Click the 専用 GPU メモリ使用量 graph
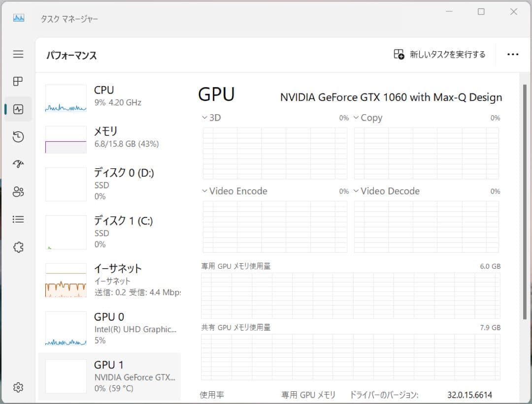Image resolution: width=532 pixels, height=404 pixels. click(x=350, y=295)
